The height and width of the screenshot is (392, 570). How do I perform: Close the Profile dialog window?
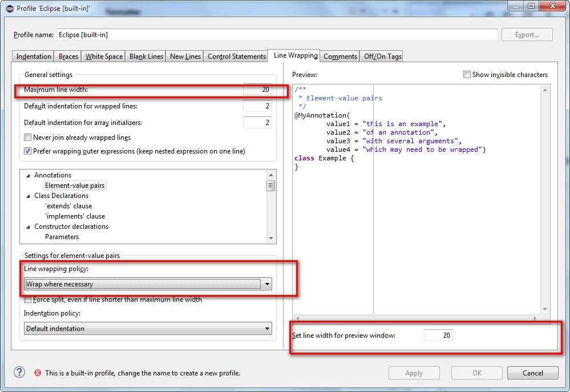tap(552, 6)
